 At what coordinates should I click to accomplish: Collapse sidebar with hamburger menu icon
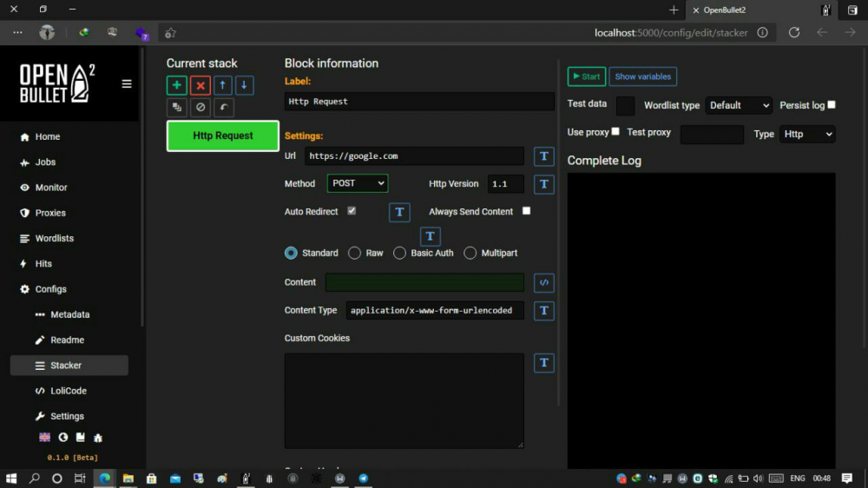coord(127,83)
